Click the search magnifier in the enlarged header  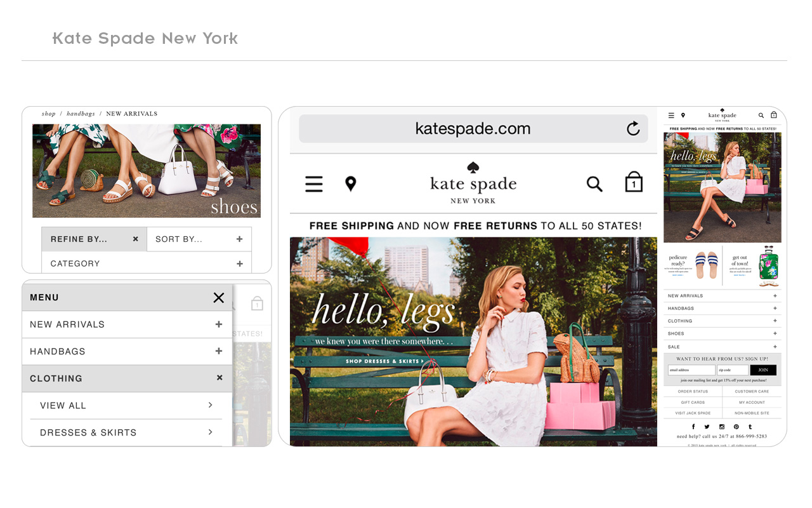click(x=594, y=184)
